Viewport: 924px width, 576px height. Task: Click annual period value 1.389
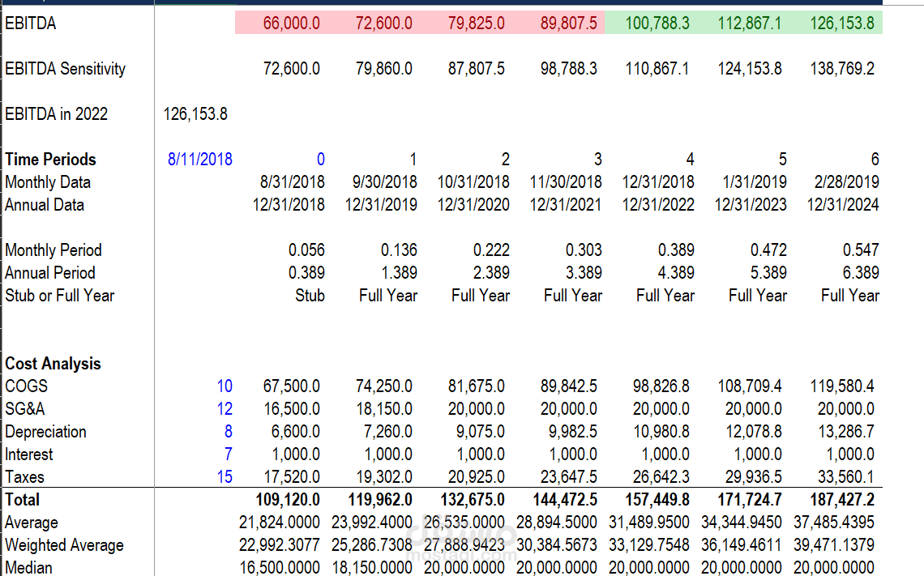click(399, 273)
